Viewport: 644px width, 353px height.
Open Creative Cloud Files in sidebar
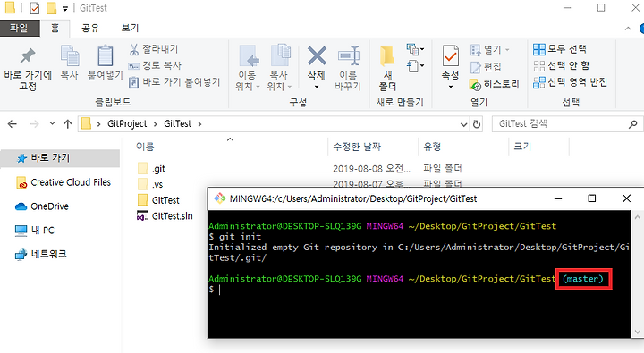[x=64, y=182]
